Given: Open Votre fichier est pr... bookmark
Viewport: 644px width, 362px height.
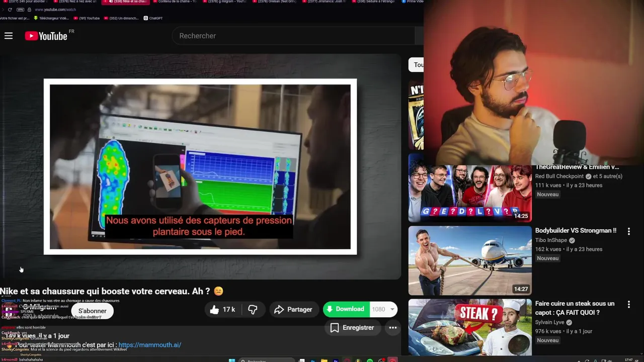Looking at the screenshot, I should pos(15,18).
